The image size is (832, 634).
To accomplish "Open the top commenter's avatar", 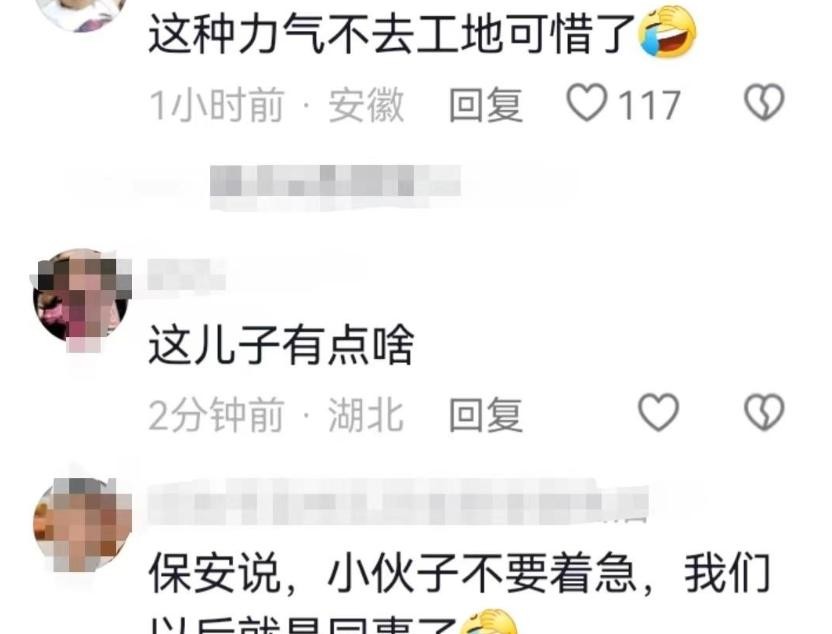I will pos(82,13).
